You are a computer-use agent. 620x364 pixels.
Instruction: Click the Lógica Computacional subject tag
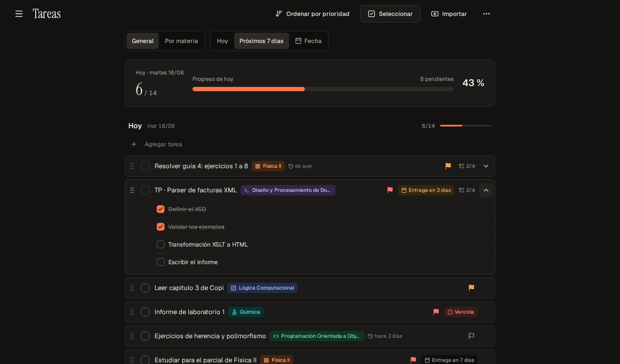(262, 288)
